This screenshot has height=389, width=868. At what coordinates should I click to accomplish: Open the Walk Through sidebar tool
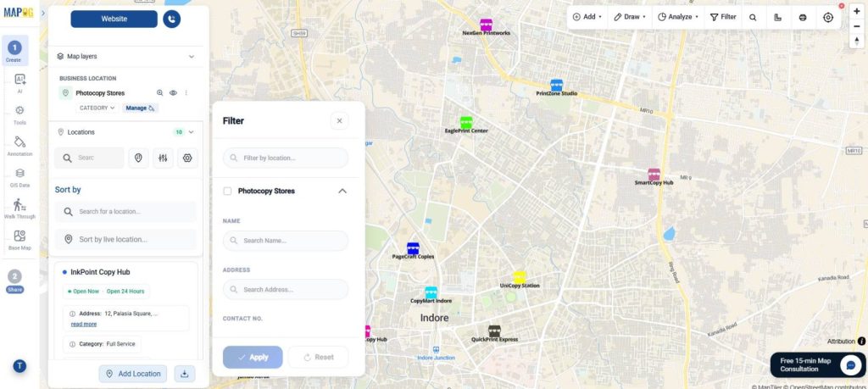point(20,208)
